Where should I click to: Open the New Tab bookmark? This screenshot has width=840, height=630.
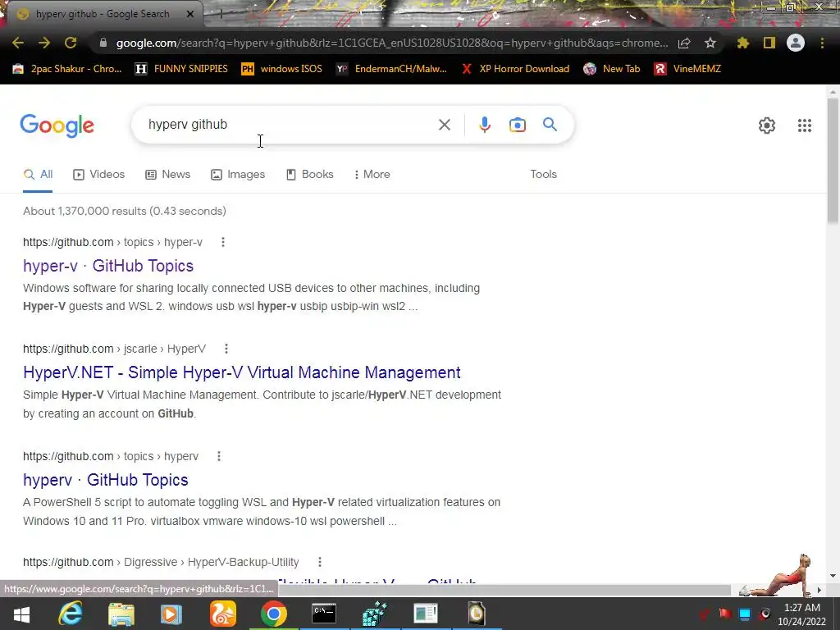(x=612, y=69)
